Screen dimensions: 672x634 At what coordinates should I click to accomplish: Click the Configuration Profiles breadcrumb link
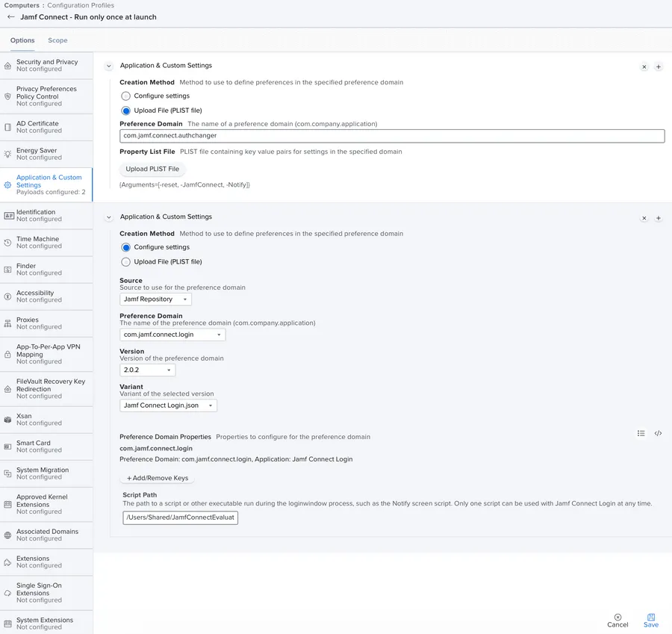coord(81,5)
